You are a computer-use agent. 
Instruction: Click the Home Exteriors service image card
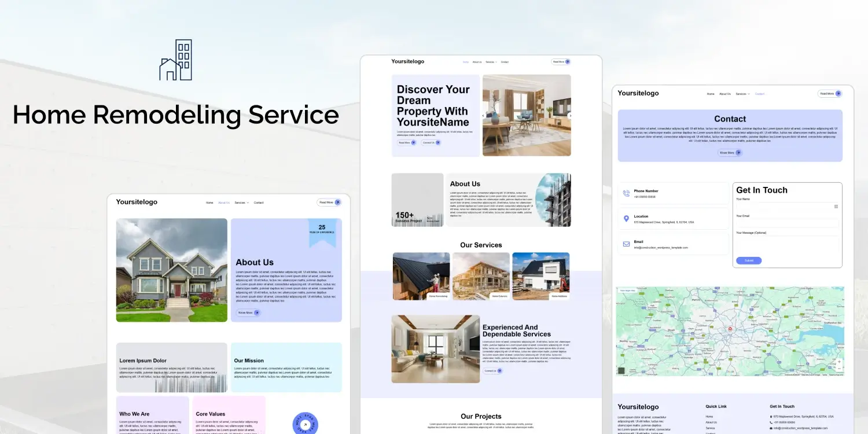click(x=481, y=276)
